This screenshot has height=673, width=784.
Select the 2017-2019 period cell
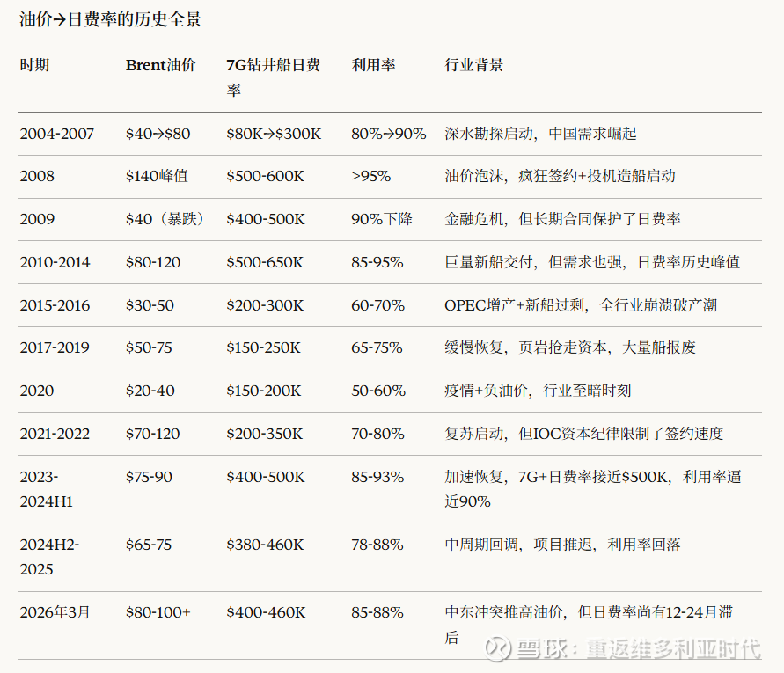coord(55,347)
